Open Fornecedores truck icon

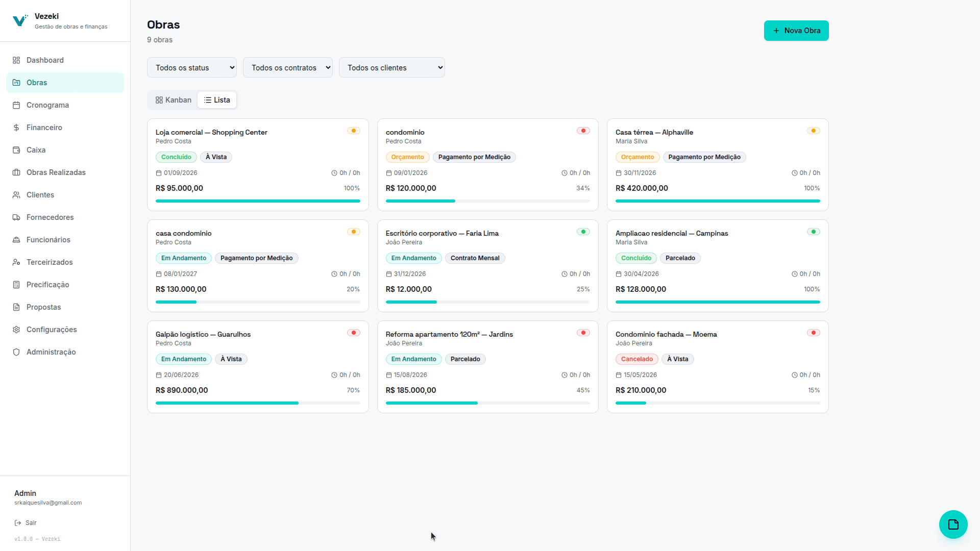16,217
